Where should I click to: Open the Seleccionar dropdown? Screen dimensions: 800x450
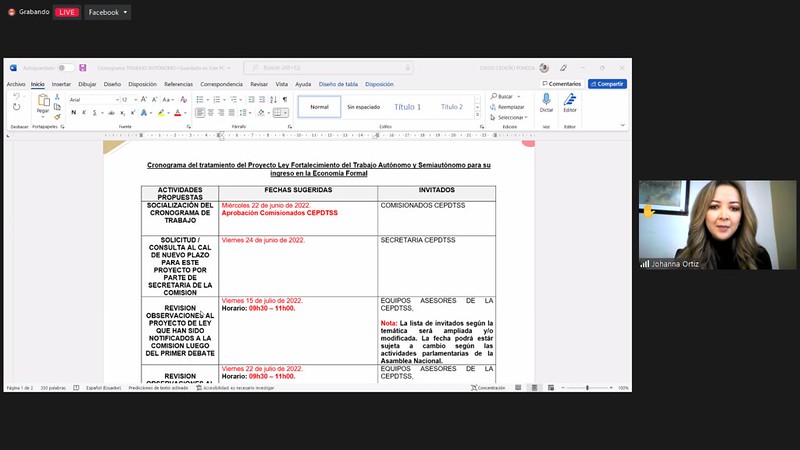click(x=509, y=117)
